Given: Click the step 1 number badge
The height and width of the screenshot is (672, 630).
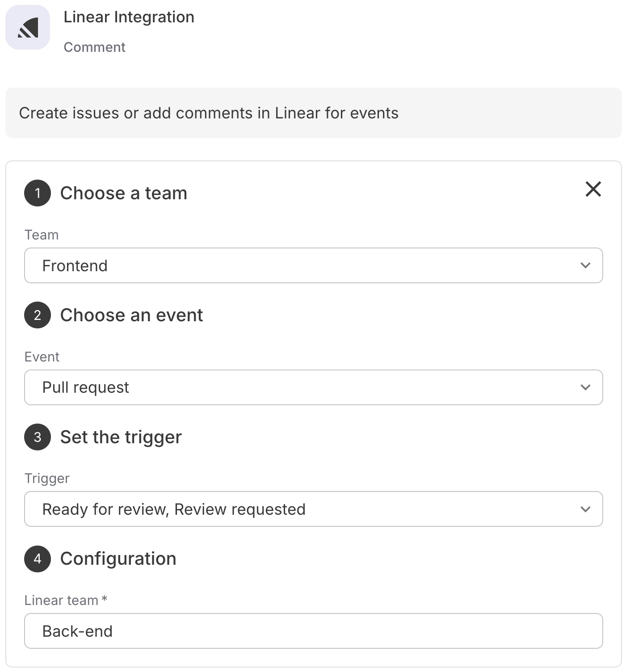Looking at the screenshot, I should click(38, 193).
